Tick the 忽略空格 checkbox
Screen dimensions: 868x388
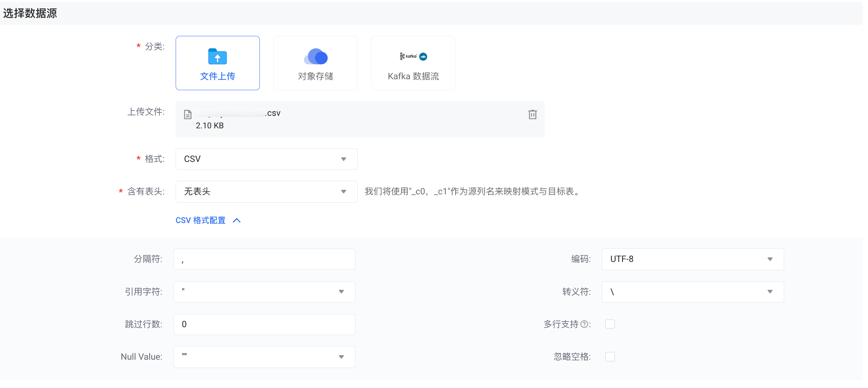[x=610, y=357]
